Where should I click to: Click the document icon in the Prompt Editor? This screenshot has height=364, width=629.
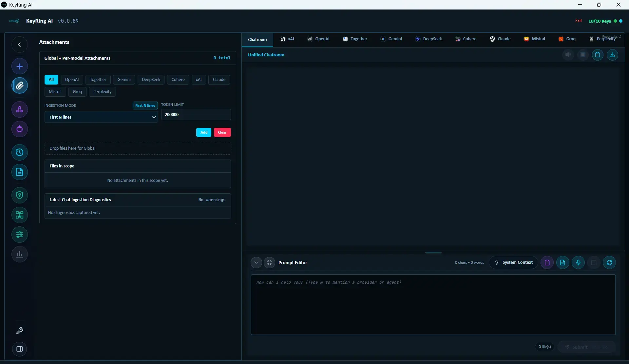[563, 262]
